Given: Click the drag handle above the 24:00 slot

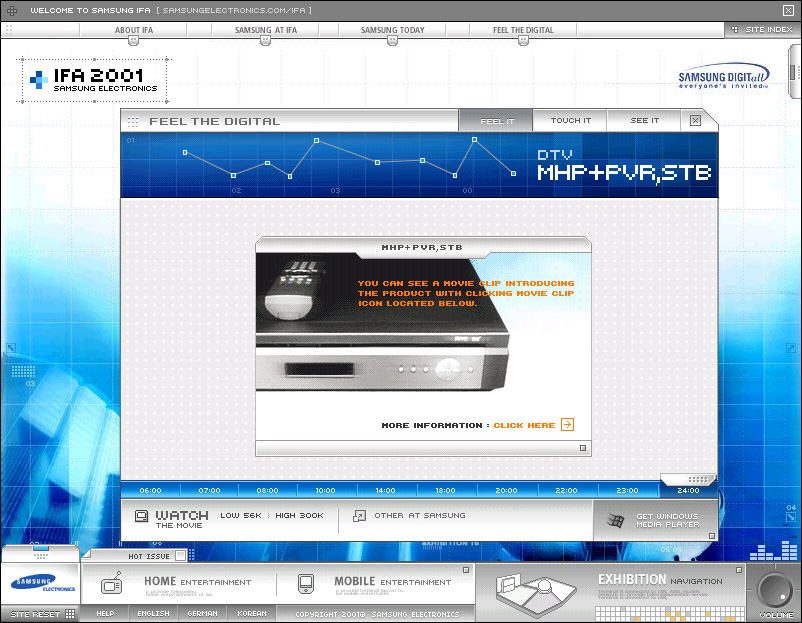Looking at the screenshot, I should (x=688, y=479).
